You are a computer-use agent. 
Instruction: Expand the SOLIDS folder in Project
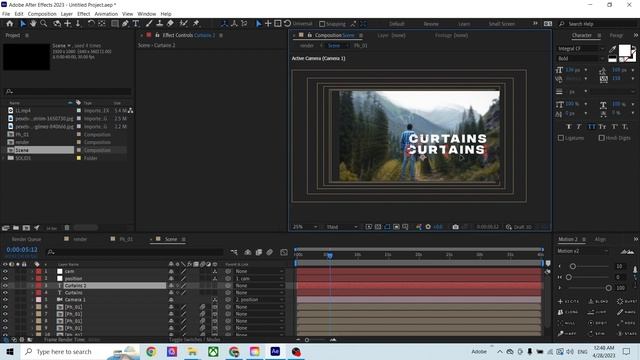pyautogui.click(x=4, y=158)
